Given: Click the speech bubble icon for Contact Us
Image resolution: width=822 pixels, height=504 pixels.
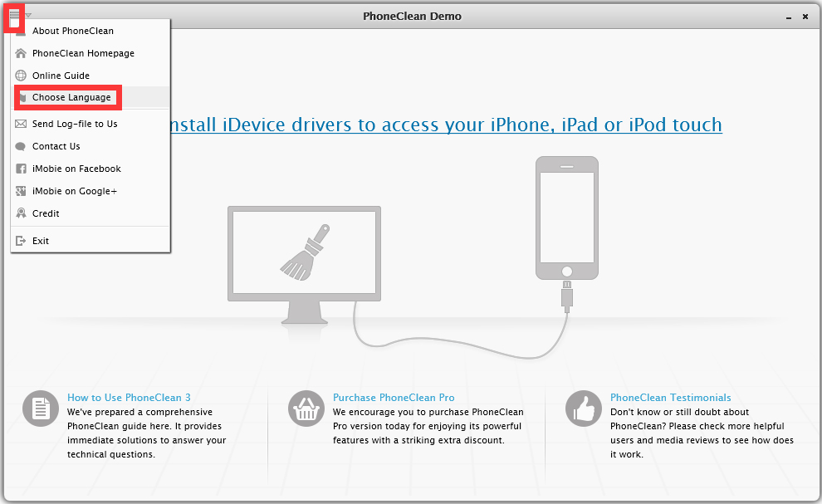Looking at the screenshot, I should (x=21, y=146).
